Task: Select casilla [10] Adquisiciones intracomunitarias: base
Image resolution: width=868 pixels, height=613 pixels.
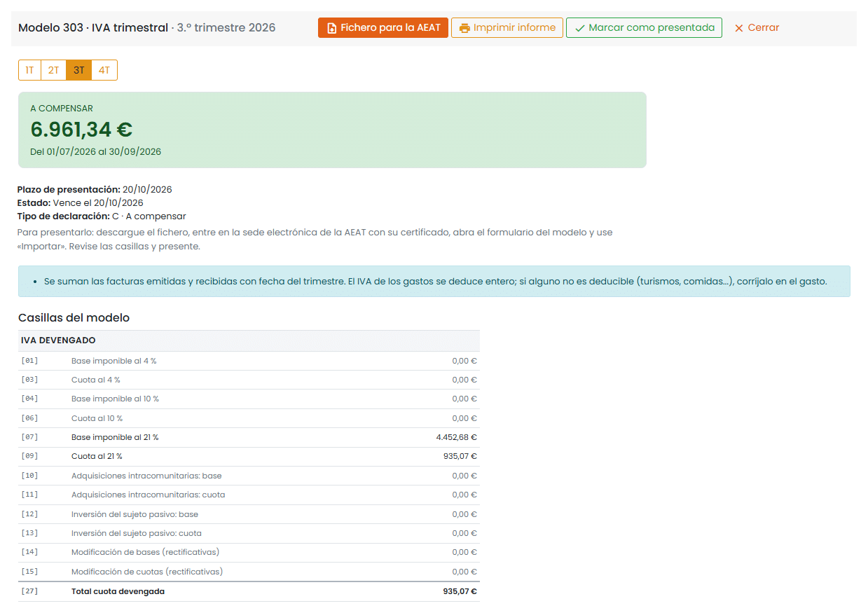Action: point(249,476)
